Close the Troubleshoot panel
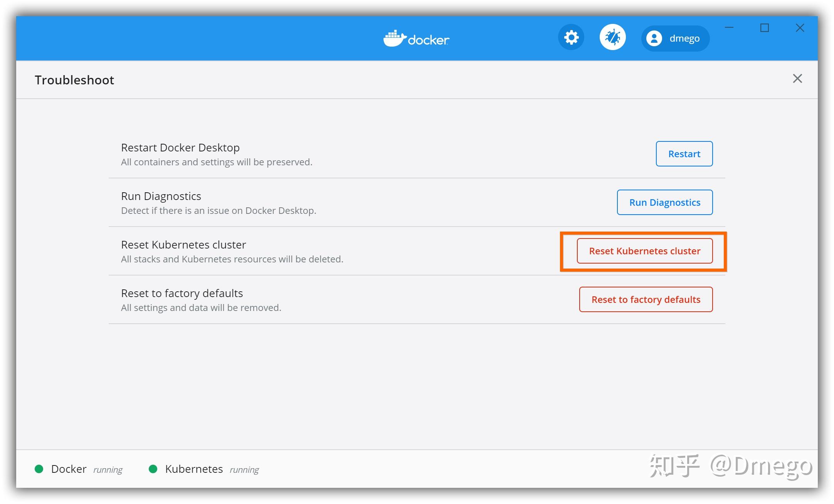The image size is (834, 504). (797, 79)
